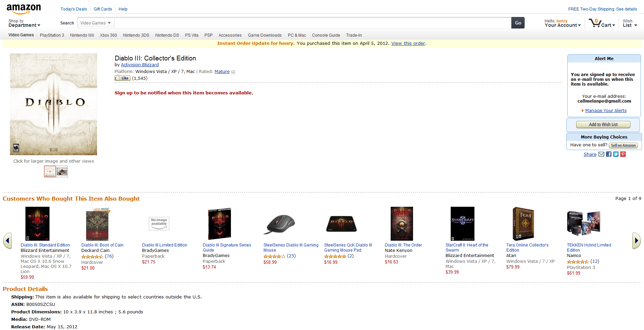Click View this order link
This screenshot has height=330, width=644.
pyautogui.click(x=408, y=43)
